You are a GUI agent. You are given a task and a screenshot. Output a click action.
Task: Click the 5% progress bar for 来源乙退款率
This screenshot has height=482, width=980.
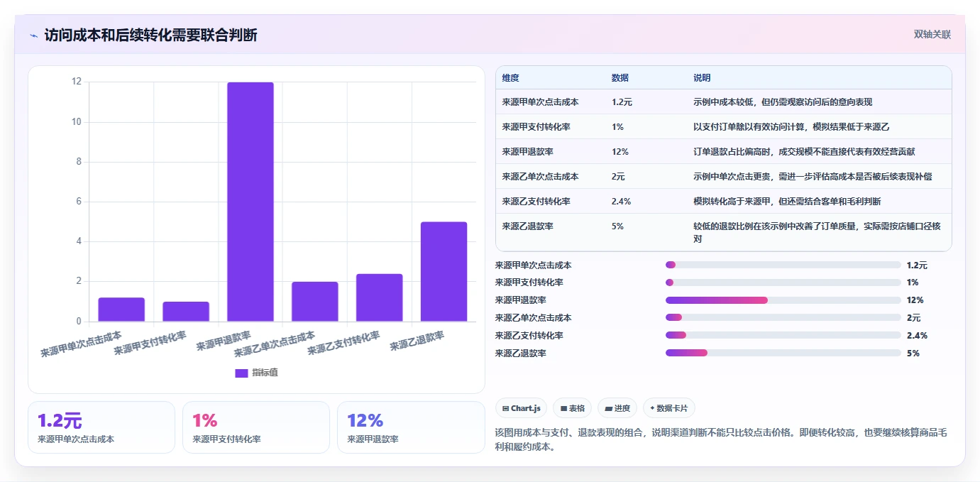(783, 353)
